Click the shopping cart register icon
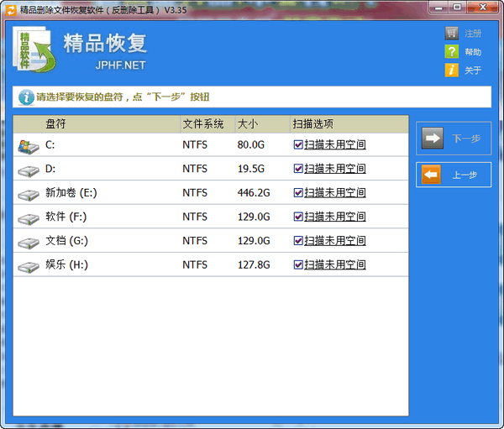504x429 pixels. pos(452,34)
